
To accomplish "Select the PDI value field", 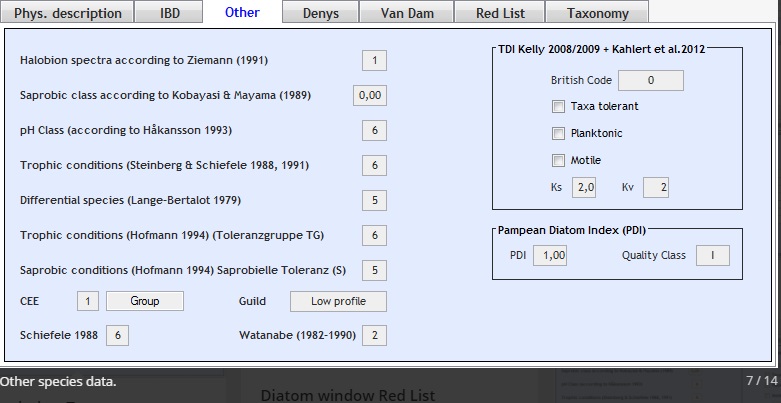I will tap(549, 255).
